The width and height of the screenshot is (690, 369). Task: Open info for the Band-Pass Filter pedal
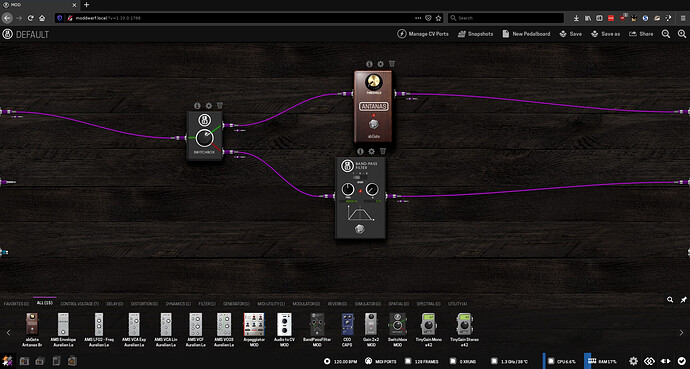360,152
